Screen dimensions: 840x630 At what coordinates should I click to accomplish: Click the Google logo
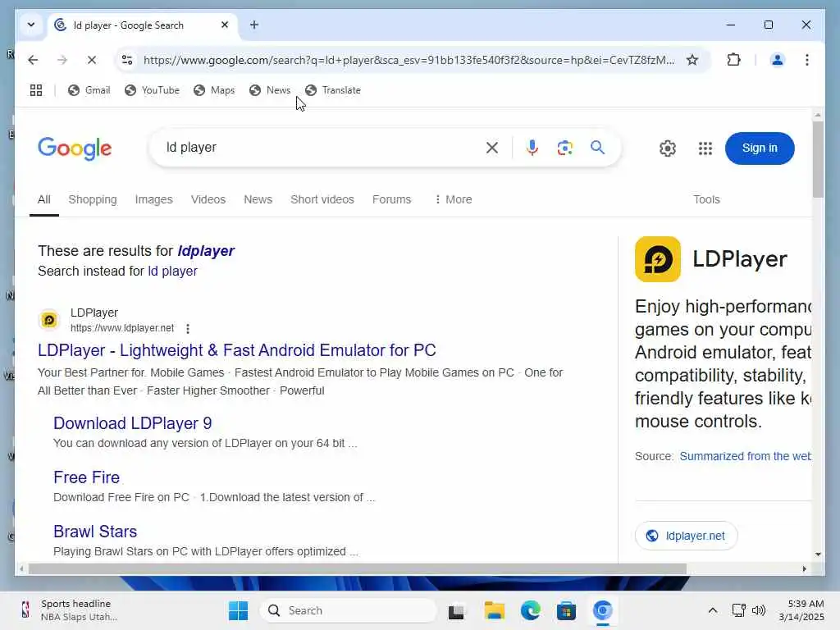tap(75, 148)
